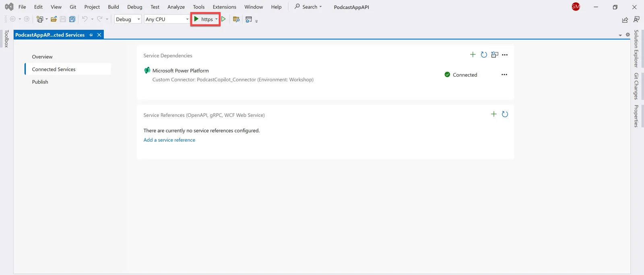
Task: Navigate forward with the forward arrow
Action: point(27,19)
